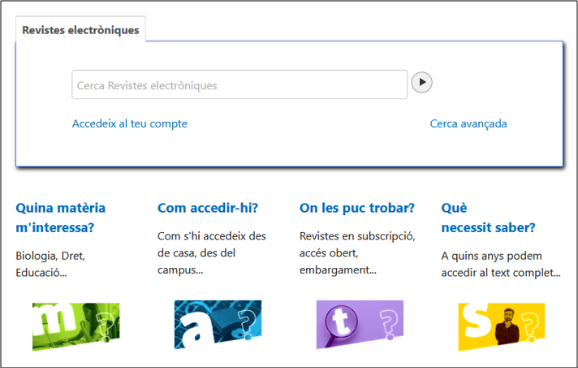Go to Cerca avançada
Image resolution: width=578 pixels, height=368 pixels.
468,124
